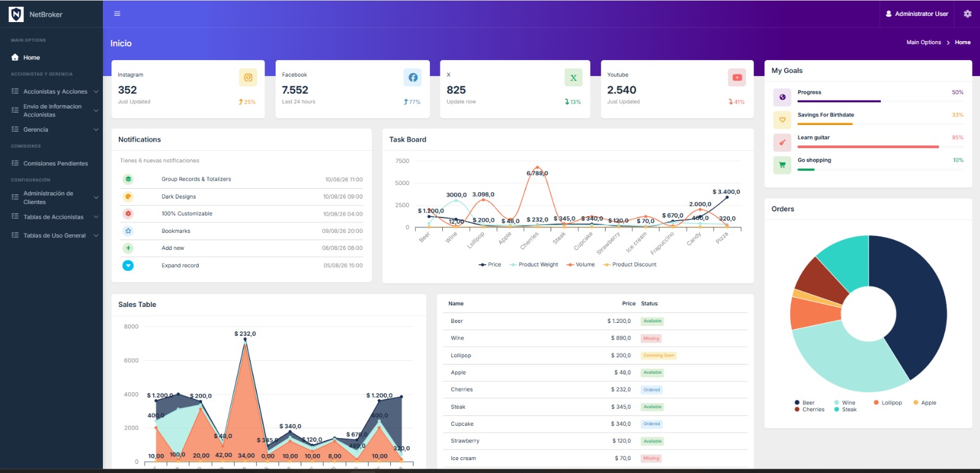
Task: Expand the Tablas de Accionistas menu
Action: (x=55, y=217)
